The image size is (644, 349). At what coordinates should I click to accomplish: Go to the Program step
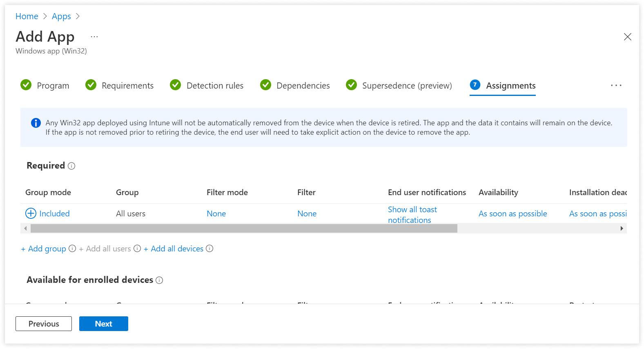click(x=53, y=86)
